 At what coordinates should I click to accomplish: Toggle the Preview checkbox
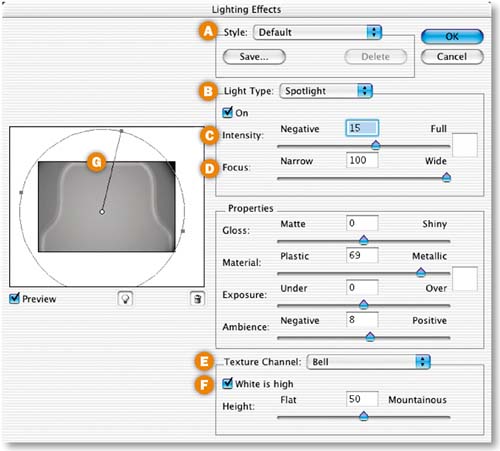14,298
